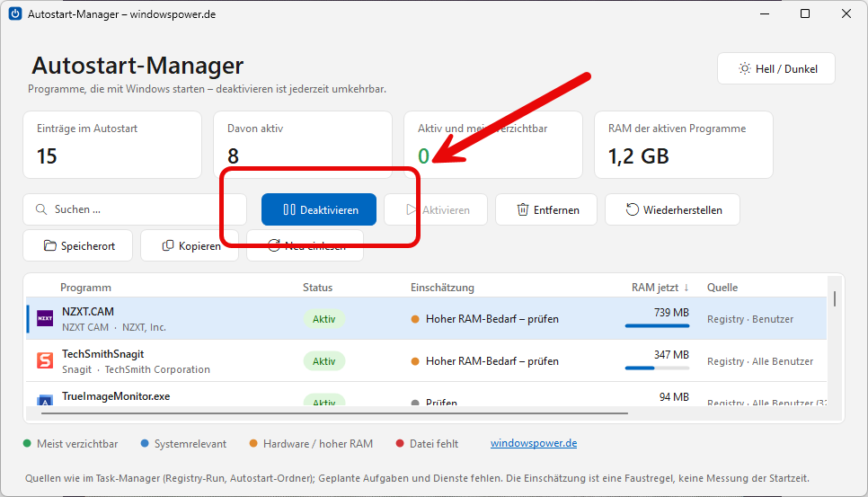
Task: Minimize the Autostart-Manager window
Action: 765,13
